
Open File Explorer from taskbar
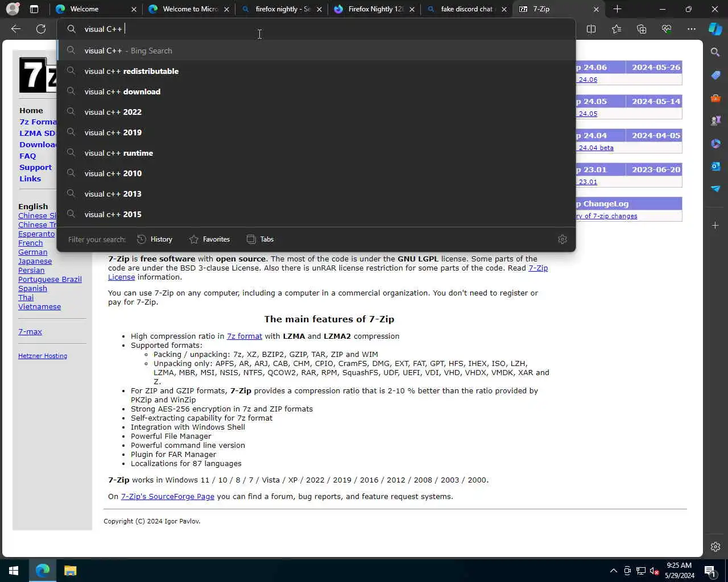click(x=70, y=571)
